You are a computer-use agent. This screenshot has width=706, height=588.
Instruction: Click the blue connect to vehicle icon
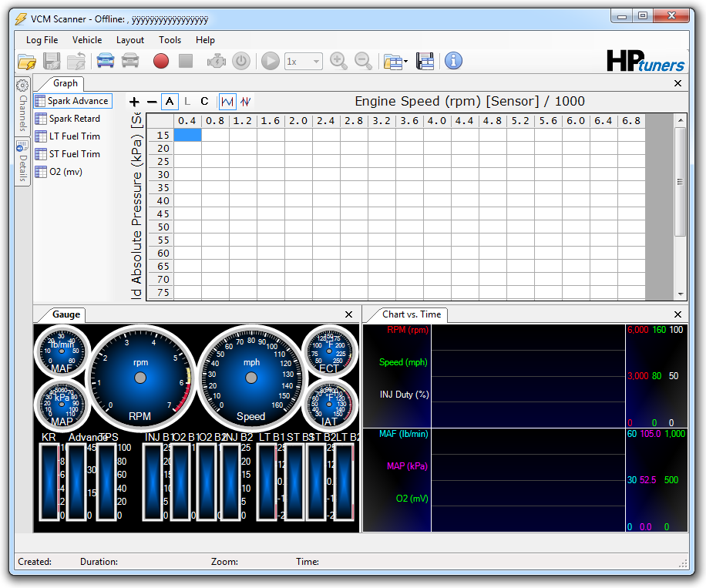105,61
